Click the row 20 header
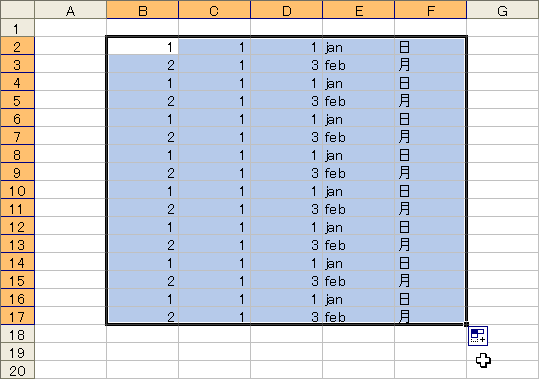539x379 pixels. (x=17, y=370)
